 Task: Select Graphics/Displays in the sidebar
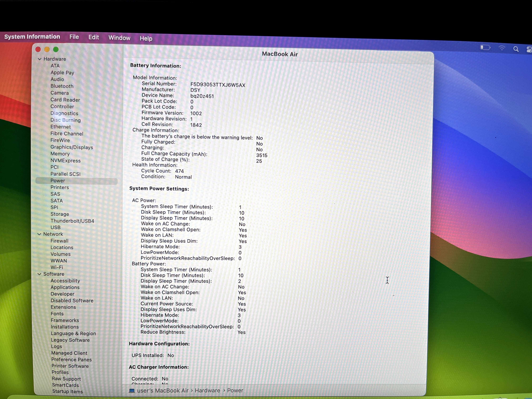pyautogui.click(x=72, y=147)
